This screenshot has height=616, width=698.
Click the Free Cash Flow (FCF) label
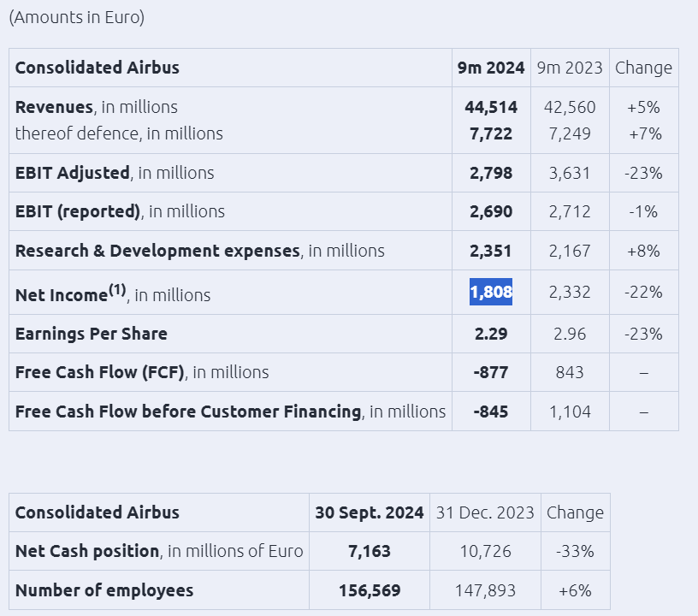pos(102,372)
